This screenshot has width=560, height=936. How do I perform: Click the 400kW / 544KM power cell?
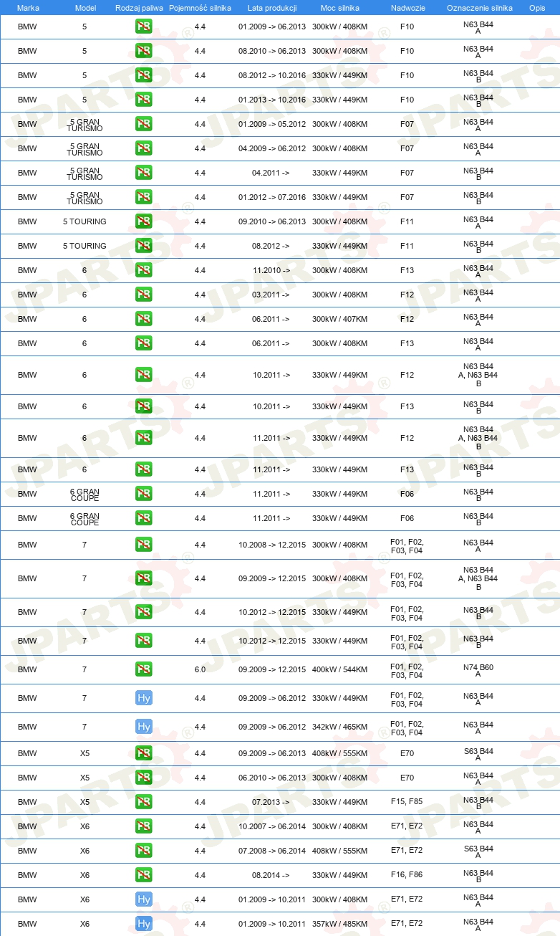coord(339,669)
